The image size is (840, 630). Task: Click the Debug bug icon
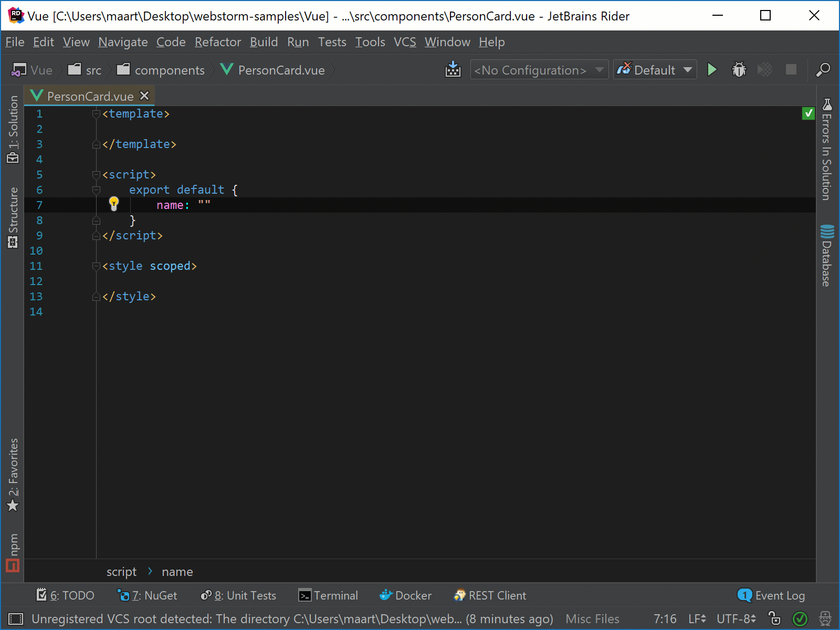point(739,70)
